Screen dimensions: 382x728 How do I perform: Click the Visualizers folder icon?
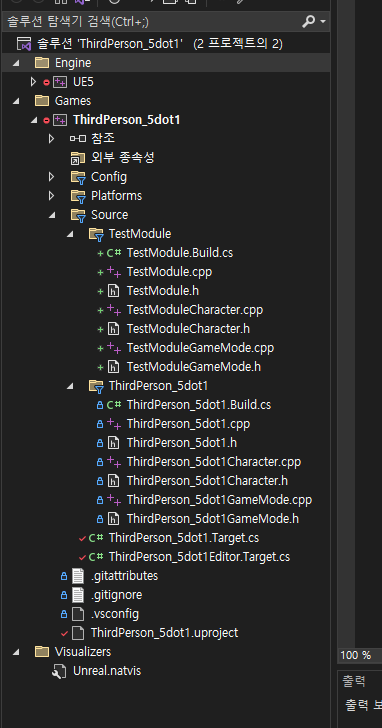[x=42, y=652]
